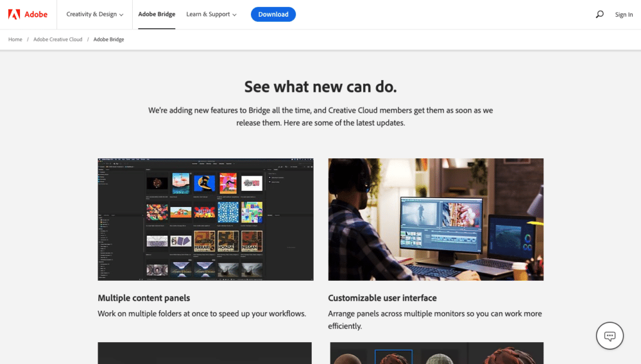The image size is (641, 364).
Task: Open Adobe Creative Cloud breadcrumb link
Action: [58, 39]
